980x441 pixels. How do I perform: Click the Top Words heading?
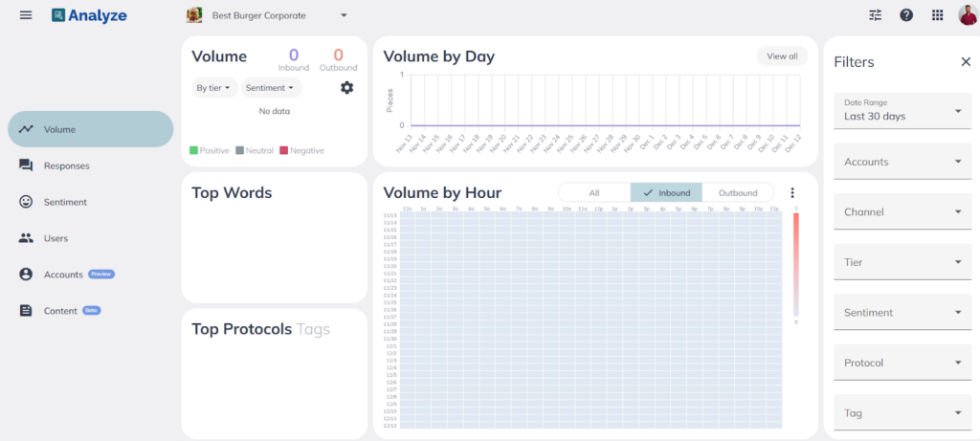tap(232, 193)
